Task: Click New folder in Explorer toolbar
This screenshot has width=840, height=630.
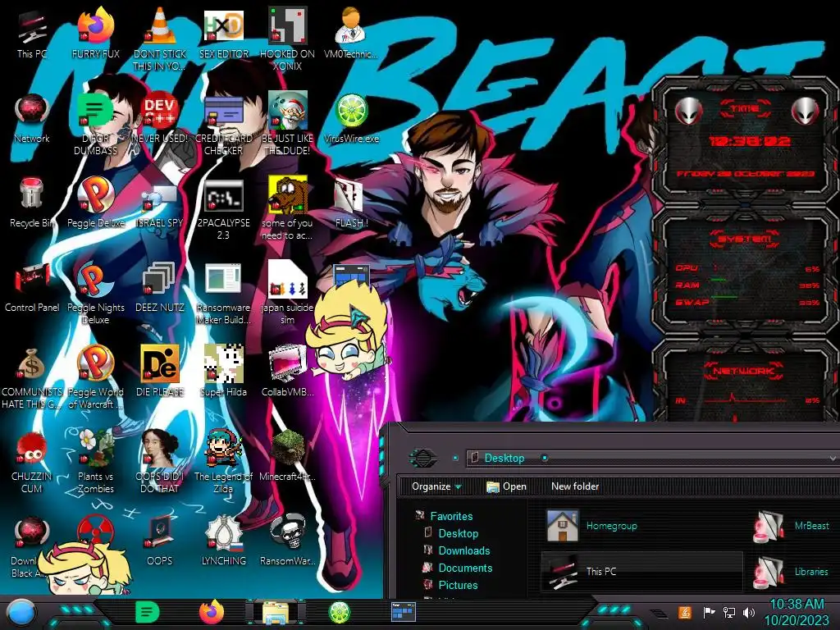Action: coord(575,486)
